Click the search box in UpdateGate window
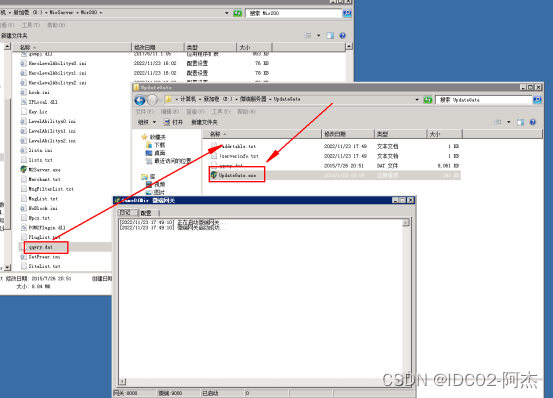 coord(484,100)
